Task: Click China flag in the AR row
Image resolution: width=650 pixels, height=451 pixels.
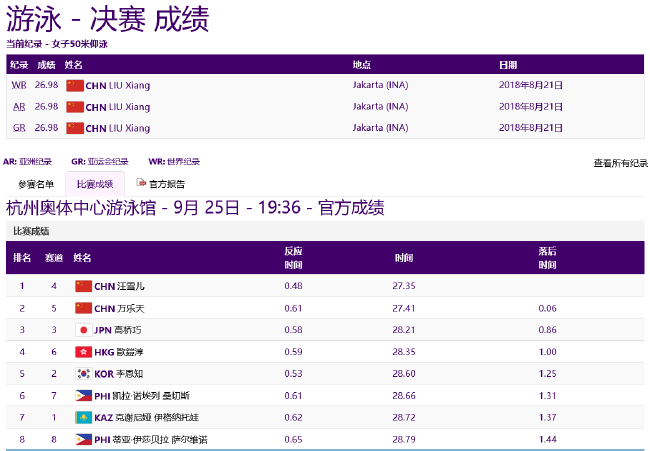Action: click(75, 107)
